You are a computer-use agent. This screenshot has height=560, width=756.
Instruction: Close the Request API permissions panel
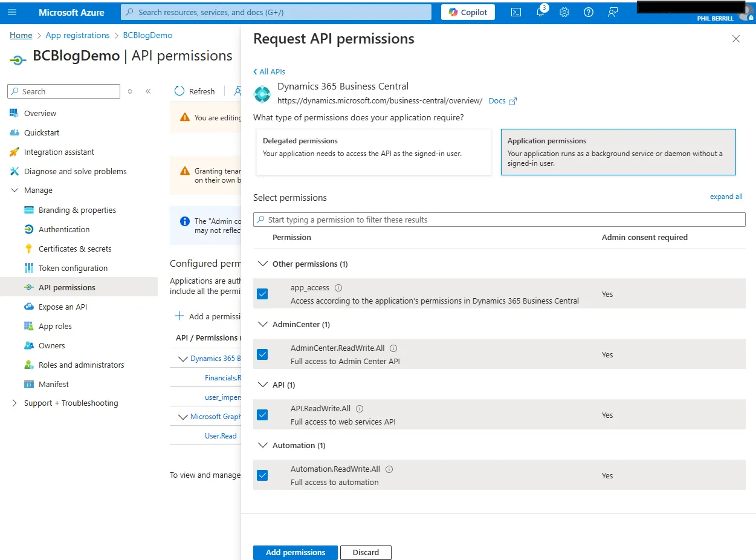coord(735,39)
